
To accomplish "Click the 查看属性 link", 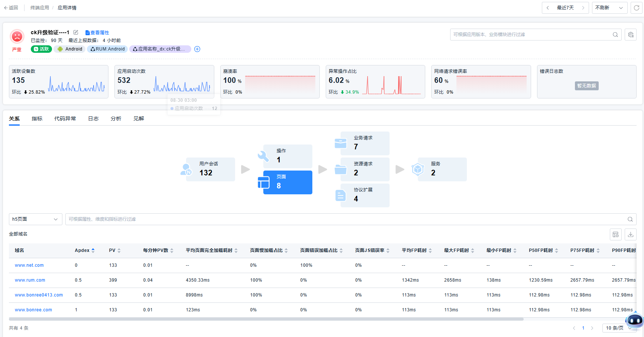I will 97,33.
